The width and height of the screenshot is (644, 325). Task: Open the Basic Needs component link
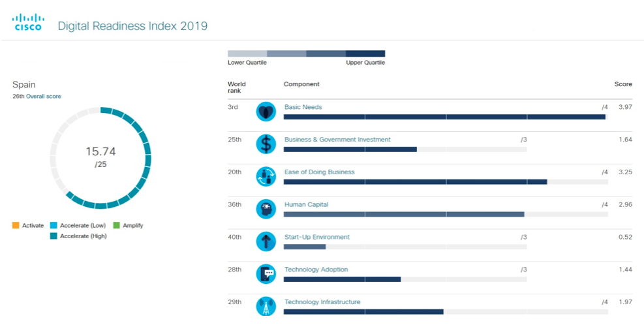303,107
